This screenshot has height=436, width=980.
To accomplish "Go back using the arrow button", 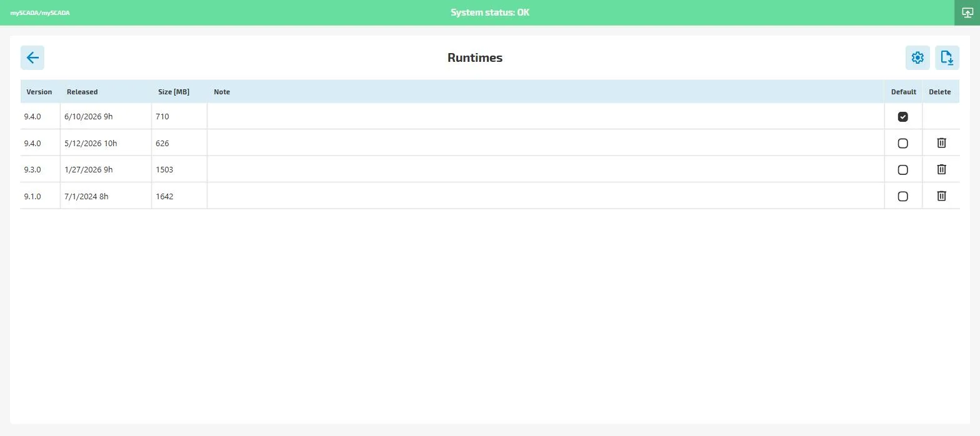I will pyautogui.click(x=32, y=57).
